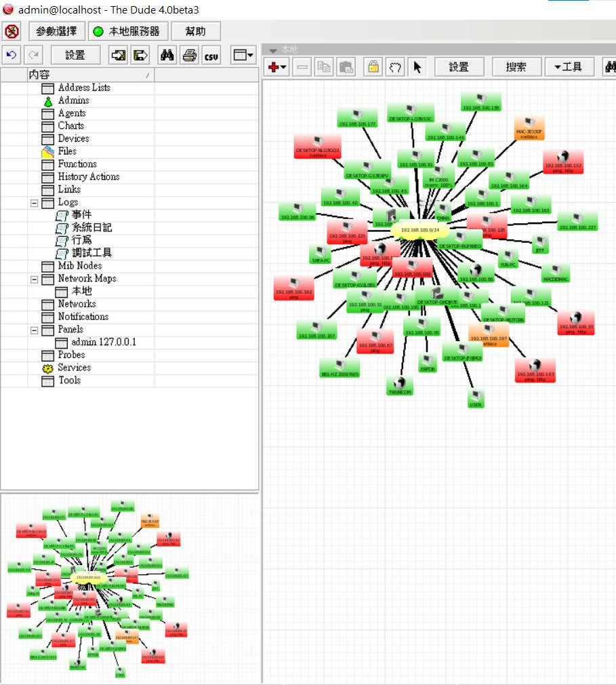The height and width of the screenshot is (685, 616).
Task: Click the binoculars find icon in left toolbar
Action: (167, 55)
